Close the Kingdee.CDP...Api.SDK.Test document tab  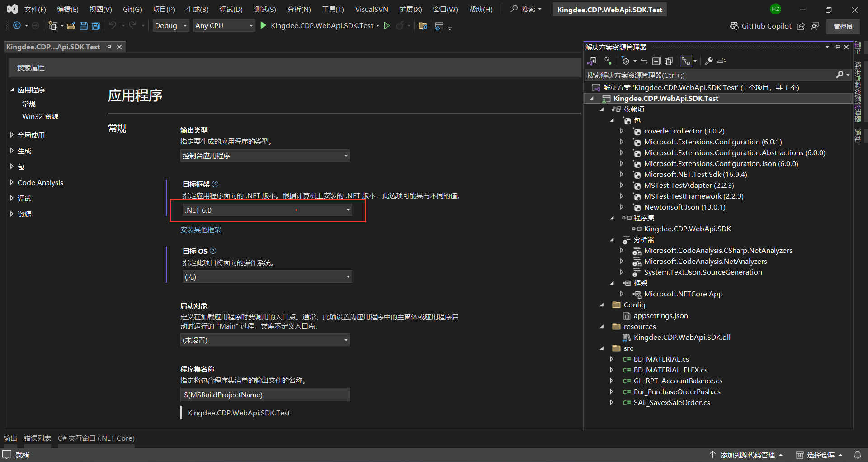[x=119, y=47]
